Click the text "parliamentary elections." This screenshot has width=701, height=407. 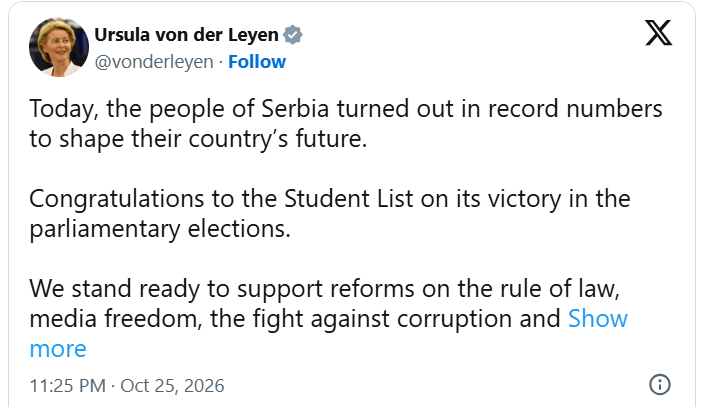[x=160, y=229]
